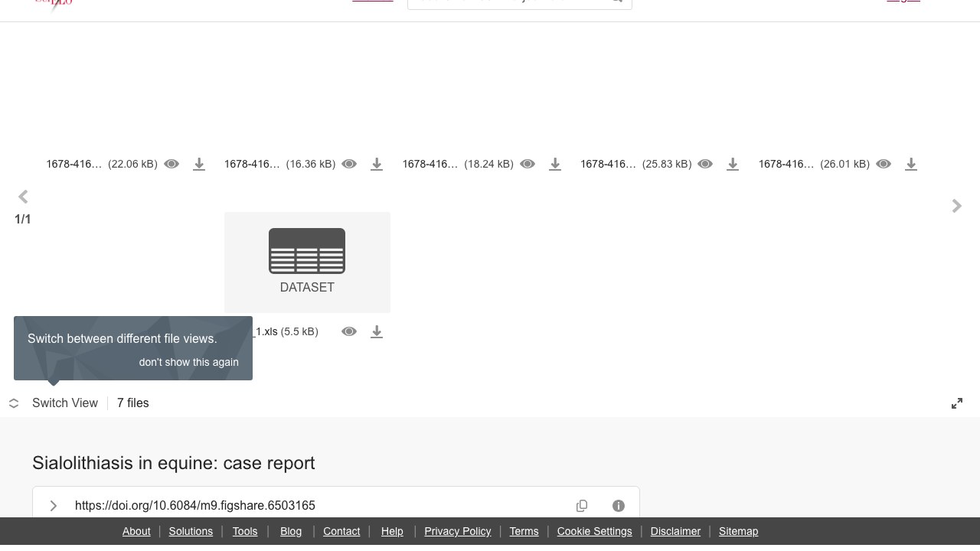The height and width of the screenshot is (551, 980).
Task: Download the 26.01 kB file
Action: (x=911, y=164)
